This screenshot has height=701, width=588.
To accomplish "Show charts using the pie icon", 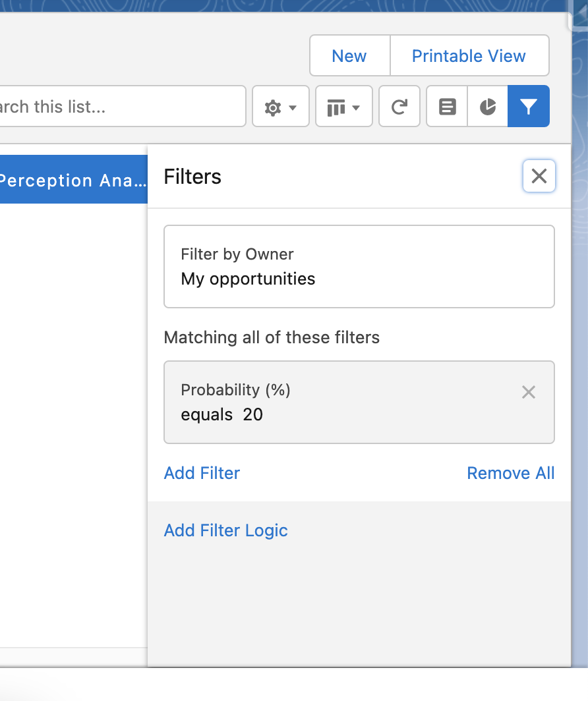I will pos(488,107).
